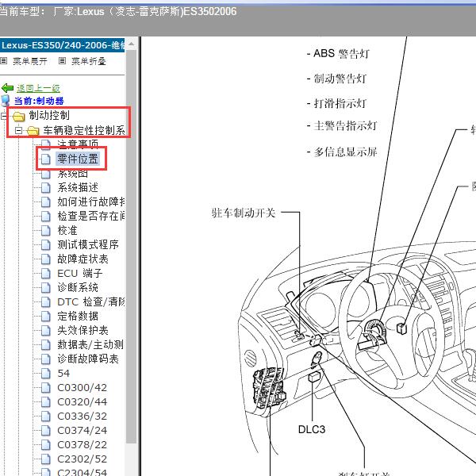This screenshot has width=476, height=476.
Task: Click the 菜单展开 list icon
Action: point(3,61)
